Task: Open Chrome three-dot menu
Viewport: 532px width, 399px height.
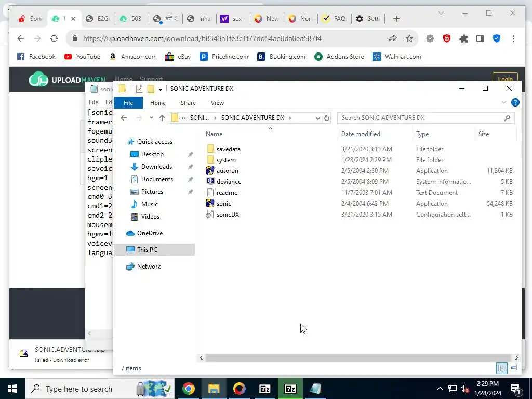Action: coord(513,38)
